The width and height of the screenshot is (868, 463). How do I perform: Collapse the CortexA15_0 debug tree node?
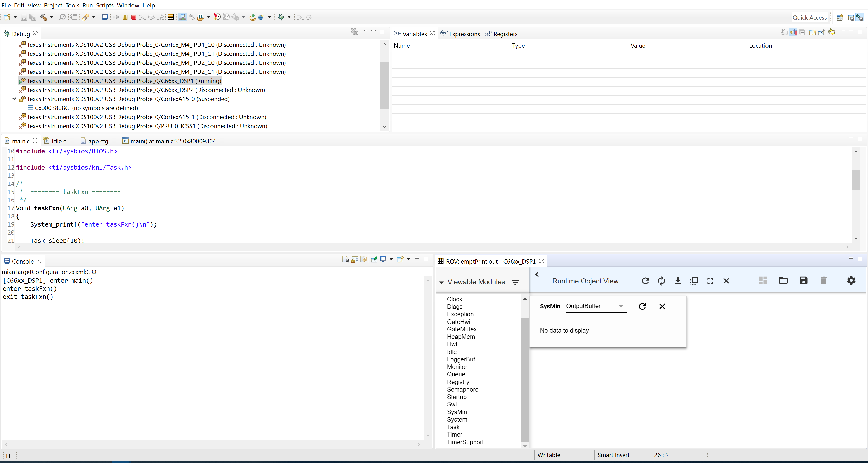pyautogui.click(x=14, y=99)
